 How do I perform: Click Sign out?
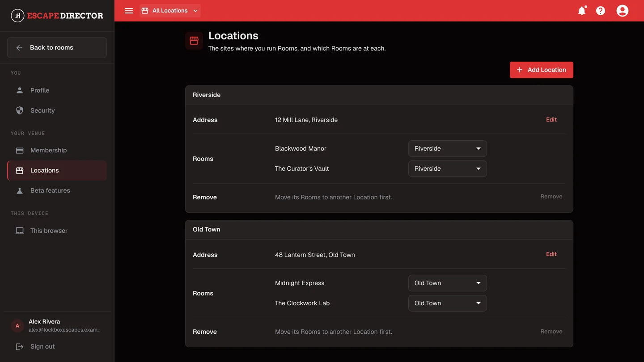[x=57, y=346]
